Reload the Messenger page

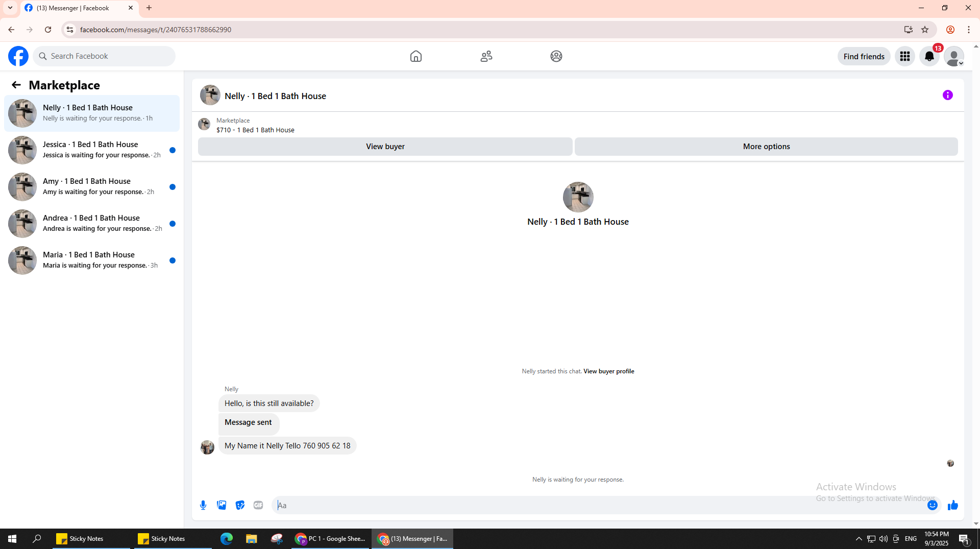point(48,30)
